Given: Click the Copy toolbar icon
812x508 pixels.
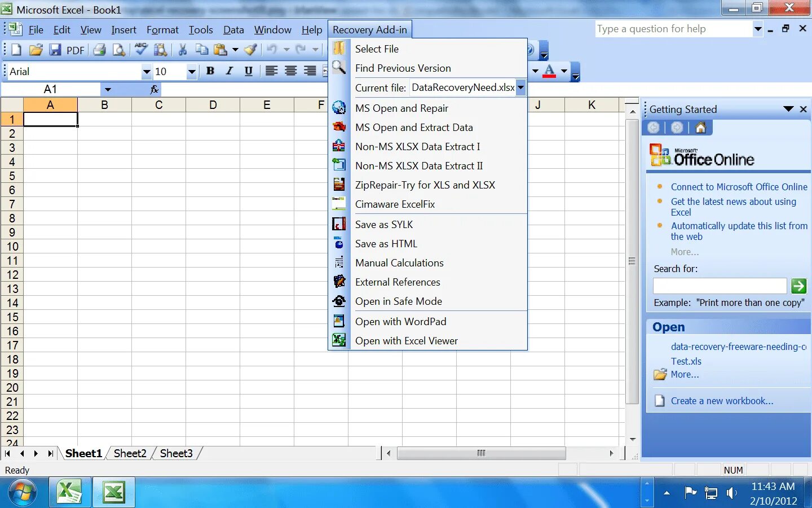Looking at the screenshot, I should (x=201, y=50).
